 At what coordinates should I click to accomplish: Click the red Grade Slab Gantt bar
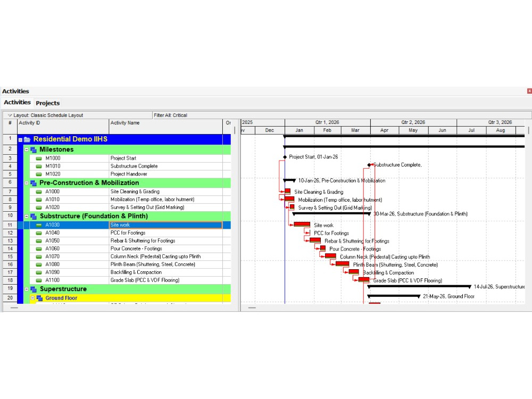(x=364, y=280)
